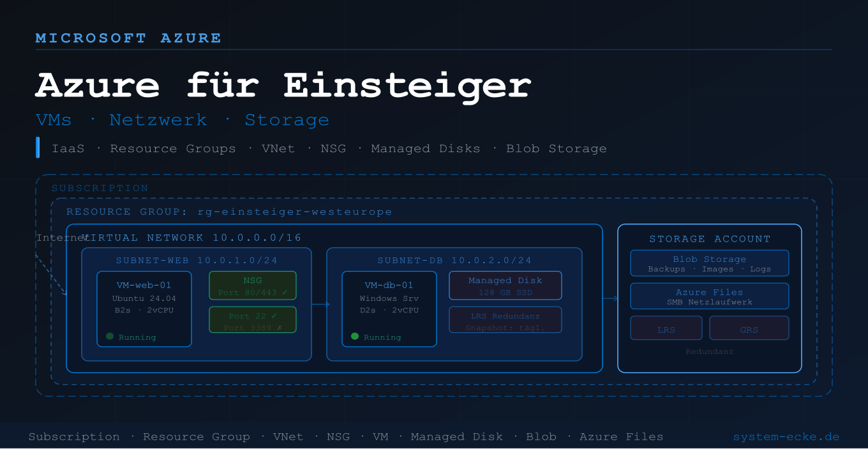Screen dimensions: 868x460
Task: Open the system-ecke.de link
Action: tap(786, 437)
